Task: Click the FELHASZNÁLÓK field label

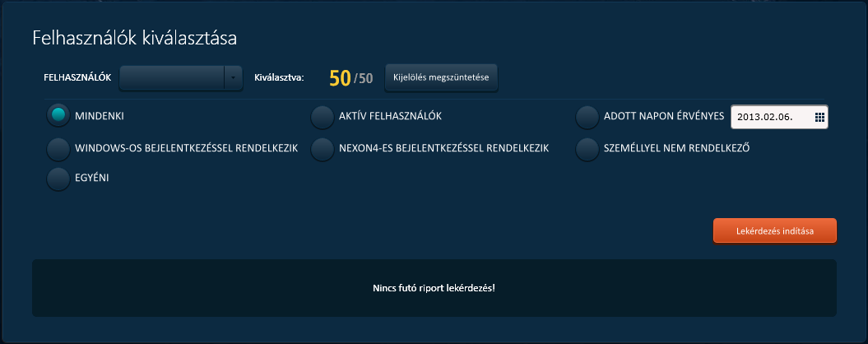Action: (77, 78)
